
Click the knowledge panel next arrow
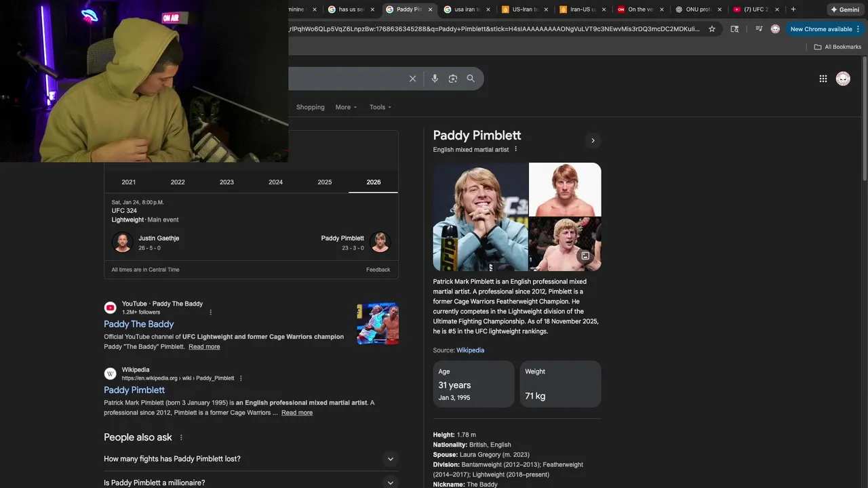593,140
